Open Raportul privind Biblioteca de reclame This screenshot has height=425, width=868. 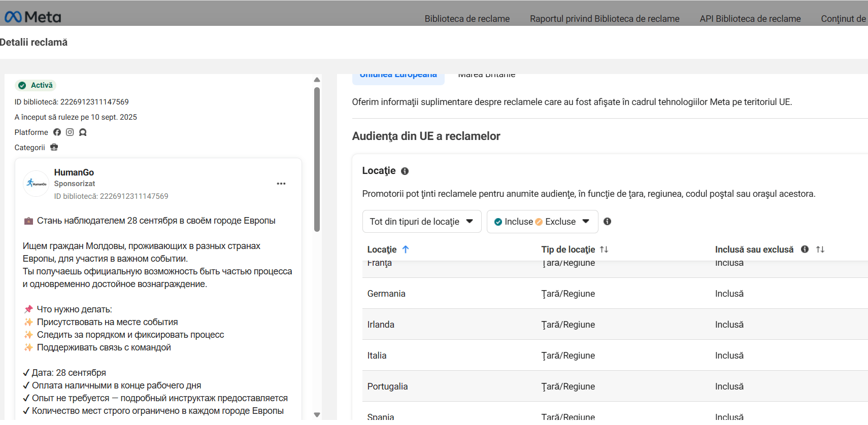click(605, 19)
